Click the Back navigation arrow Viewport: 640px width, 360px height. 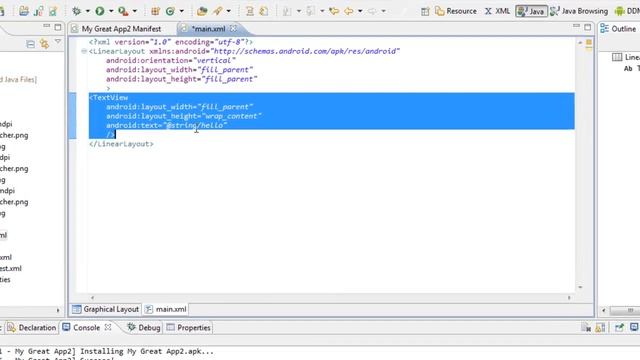tap(349, 11)
